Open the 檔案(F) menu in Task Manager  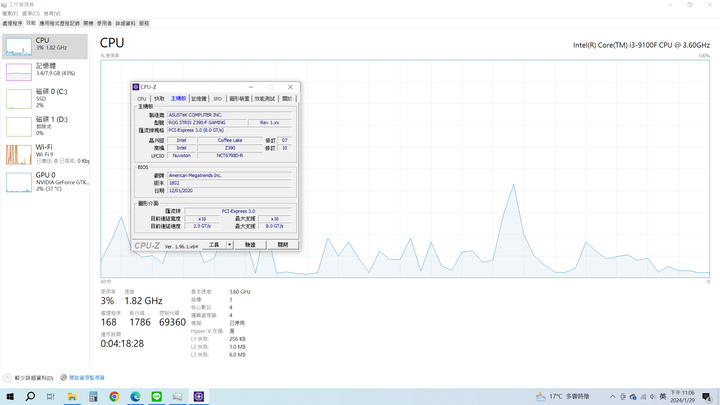(x=10, y=14)
